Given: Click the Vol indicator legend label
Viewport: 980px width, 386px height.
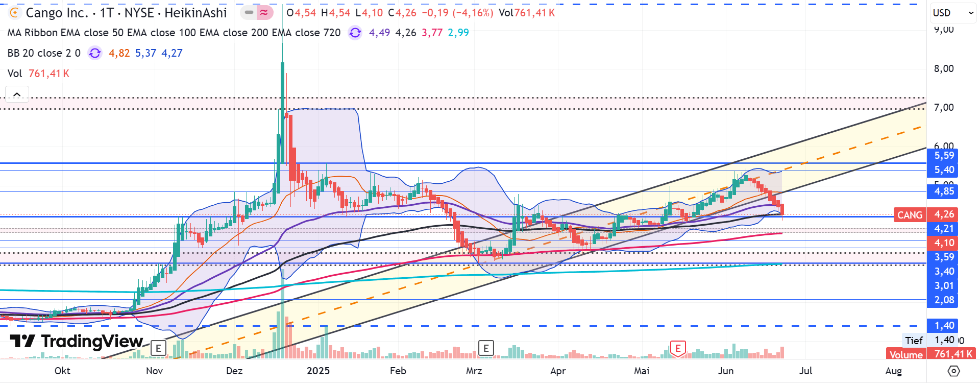Looking at the screenshot, I should click(15, 74).
